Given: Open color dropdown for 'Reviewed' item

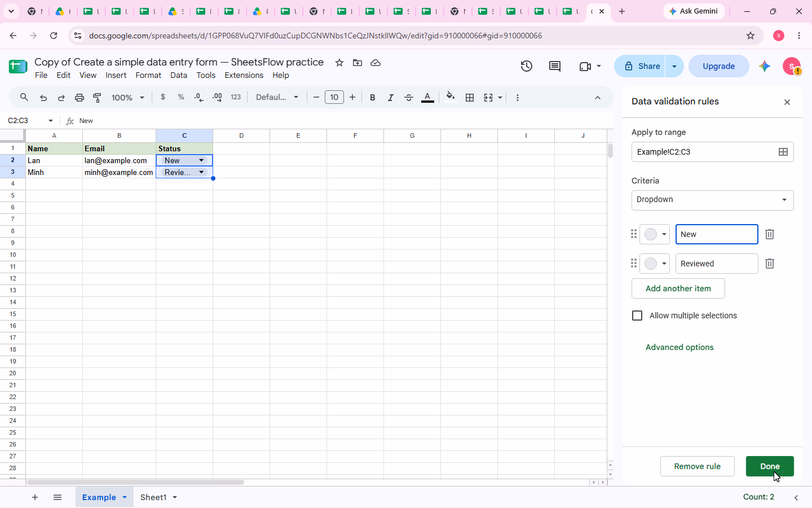Looking at the screenshot, I should pos(655,264).
